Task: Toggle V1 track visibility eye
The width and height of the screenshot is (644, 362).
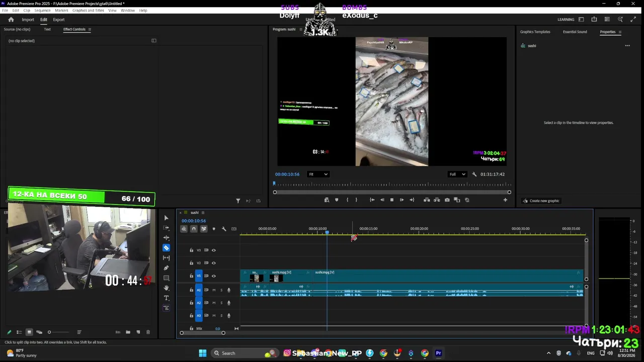Action: (213, 276)
